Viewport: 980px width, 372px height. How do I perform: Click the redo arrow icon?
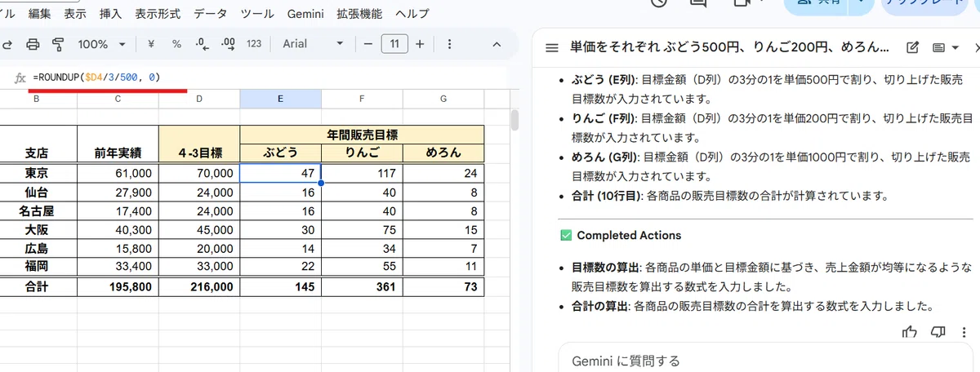point(7,44)
